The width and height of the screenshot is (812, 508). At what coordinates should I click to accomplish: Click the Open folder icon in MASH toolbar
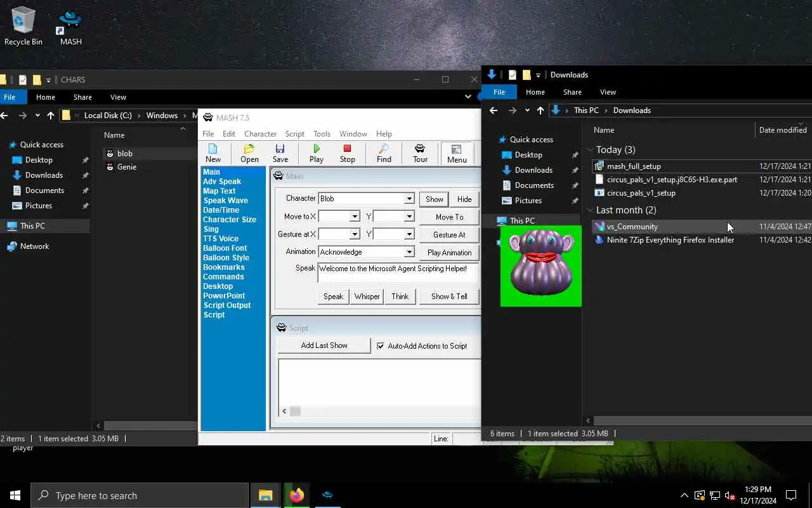point(249,153)
